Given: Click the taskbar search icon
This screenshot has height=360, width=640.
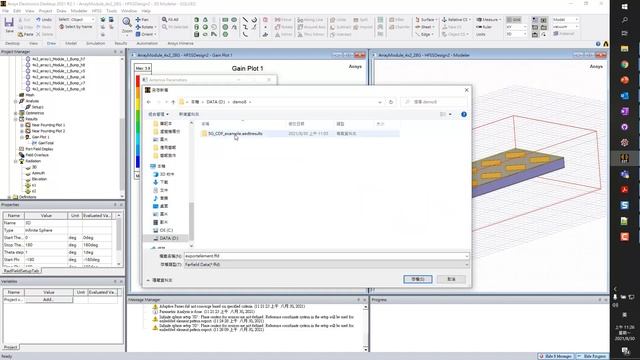Looking at the screenshot, I should [x=624, y=20].
